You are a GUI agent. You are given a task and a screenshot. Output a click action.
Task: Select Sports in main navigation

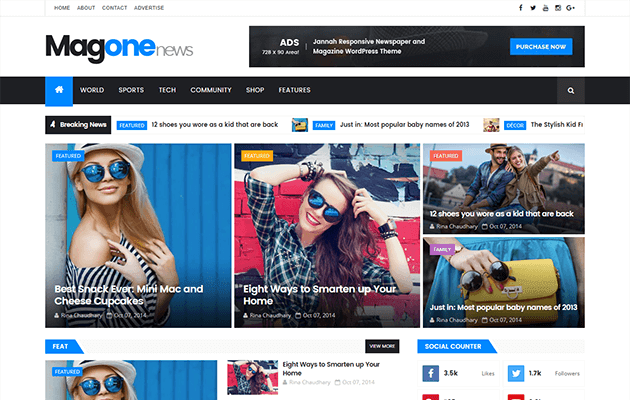pyautogui.click(x=131, y=90)
